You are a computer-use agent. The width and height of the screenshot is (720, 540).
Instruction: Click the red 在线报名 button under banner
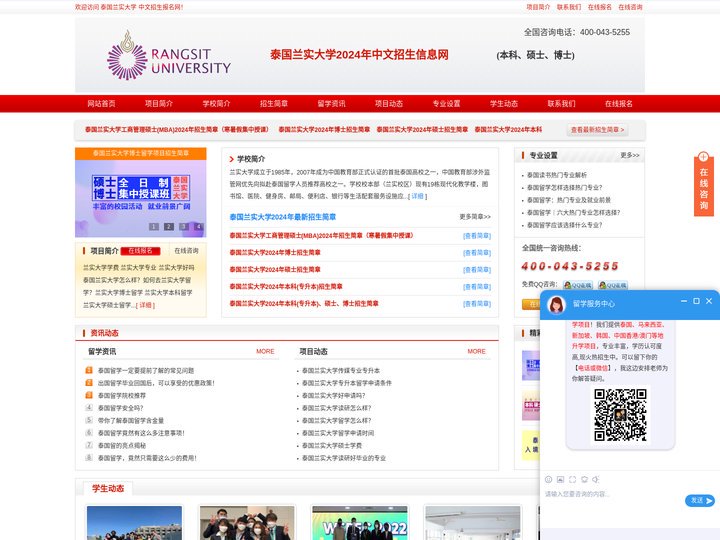pyautogui.click(x=141, y=251)
